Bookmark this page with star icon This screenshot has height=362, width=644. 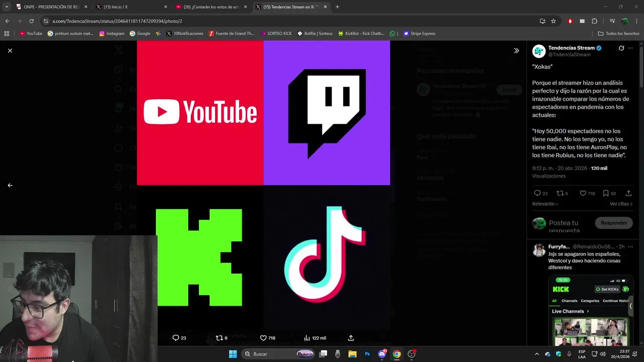pyautogui.click(x=553, y=21)
